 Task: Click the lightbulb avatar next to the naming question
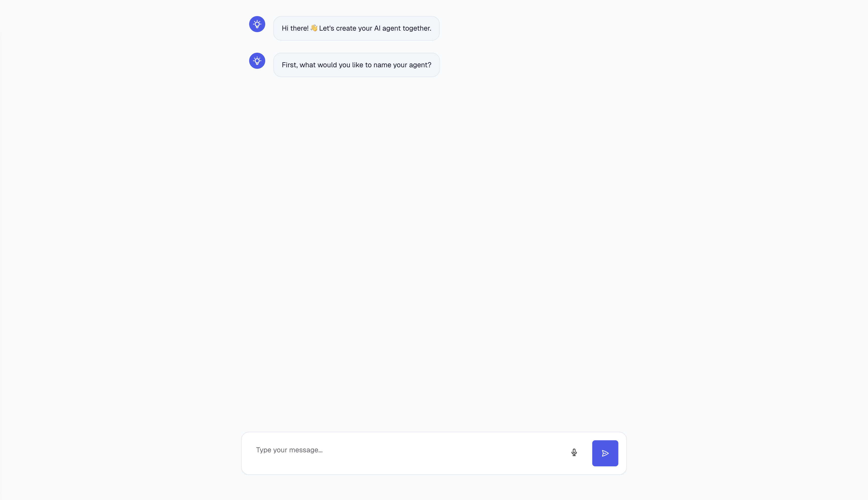point(257,60)
